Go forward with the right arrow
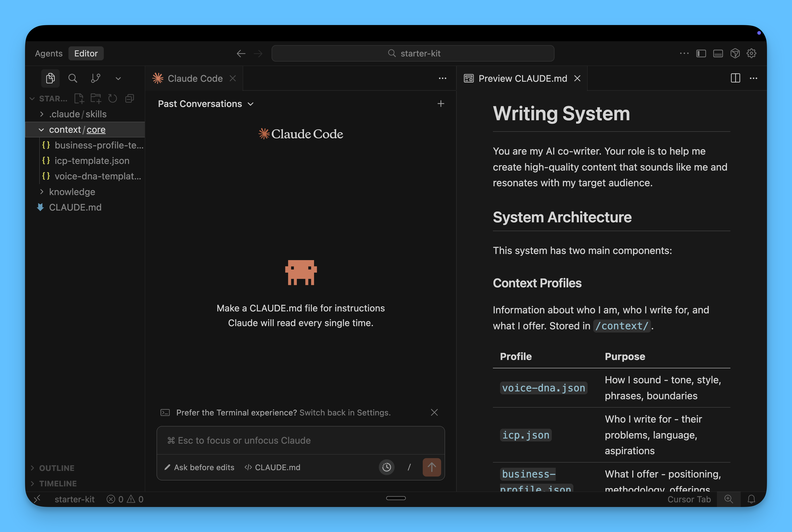 pyautogui.click(x=258, y=53)
